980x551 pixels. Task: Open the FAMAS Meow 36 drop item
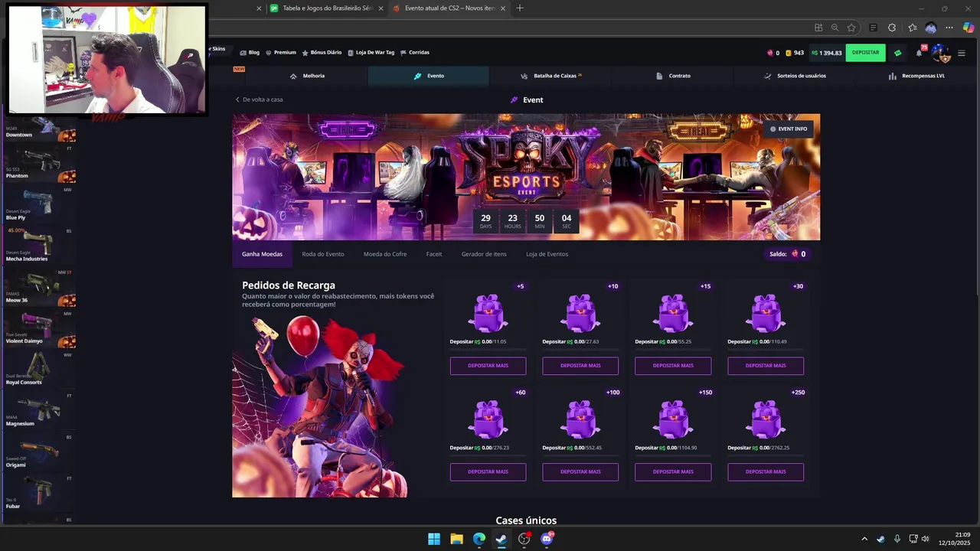(39, 287)
